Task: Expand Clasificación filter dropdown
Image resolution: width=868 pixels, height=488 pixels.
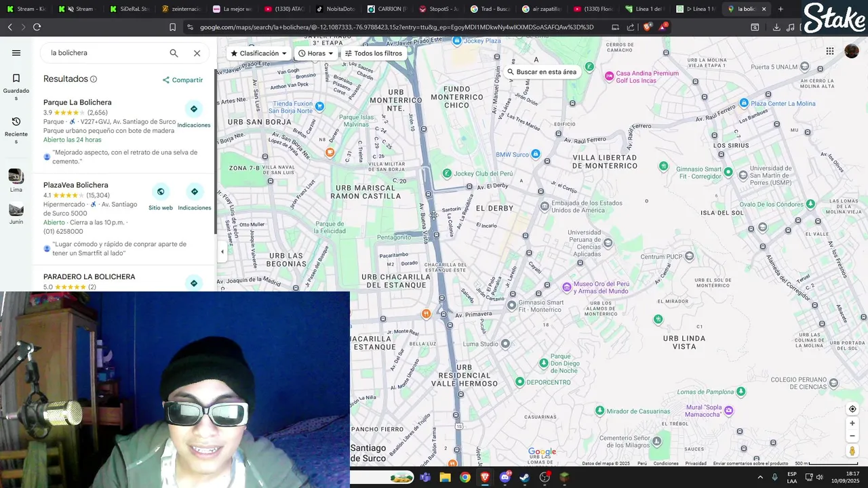Action: (x=258, y=54)
